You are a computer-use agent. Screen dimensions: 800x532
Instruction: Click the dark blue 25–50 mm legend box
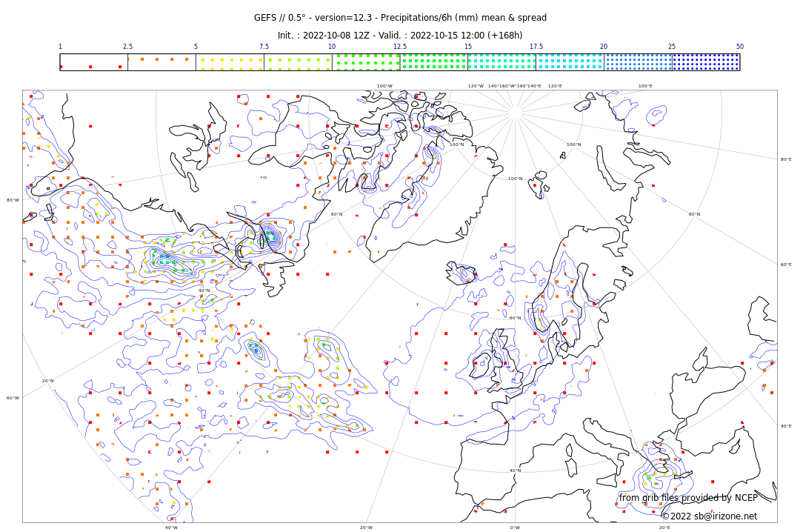point(706,62)
